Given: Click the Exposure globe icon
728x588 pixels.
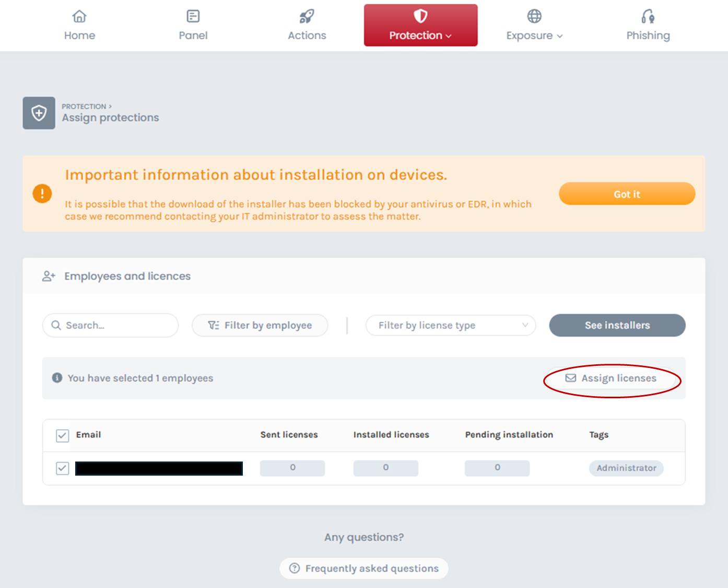Looking at the screenshot, I should click(x=534, y=17).
